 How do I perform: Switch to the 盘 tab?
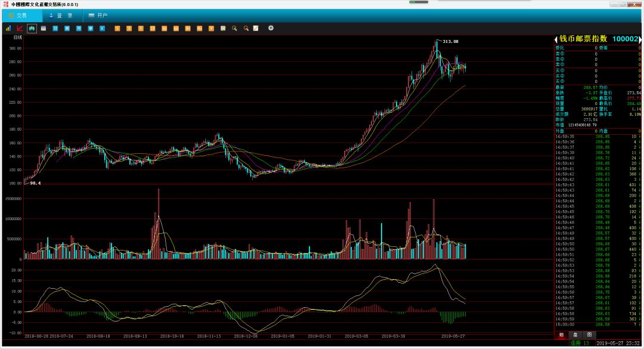(575, 335)
